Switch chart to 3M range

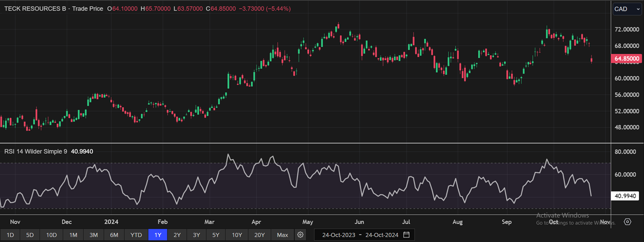click(x=93, y=235)
